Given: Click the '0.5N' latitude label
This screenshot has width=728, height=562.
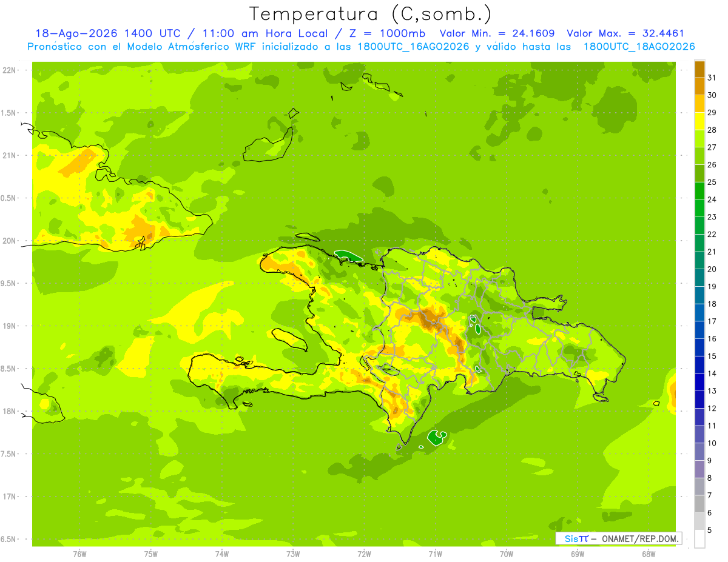Looking at the screenshot, I should 8,198.
